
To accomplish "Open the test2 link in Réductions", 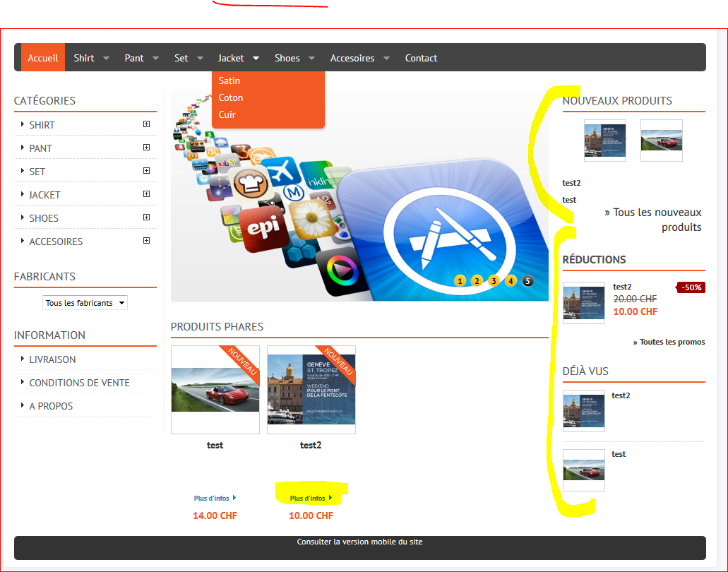I will [622, 287].
